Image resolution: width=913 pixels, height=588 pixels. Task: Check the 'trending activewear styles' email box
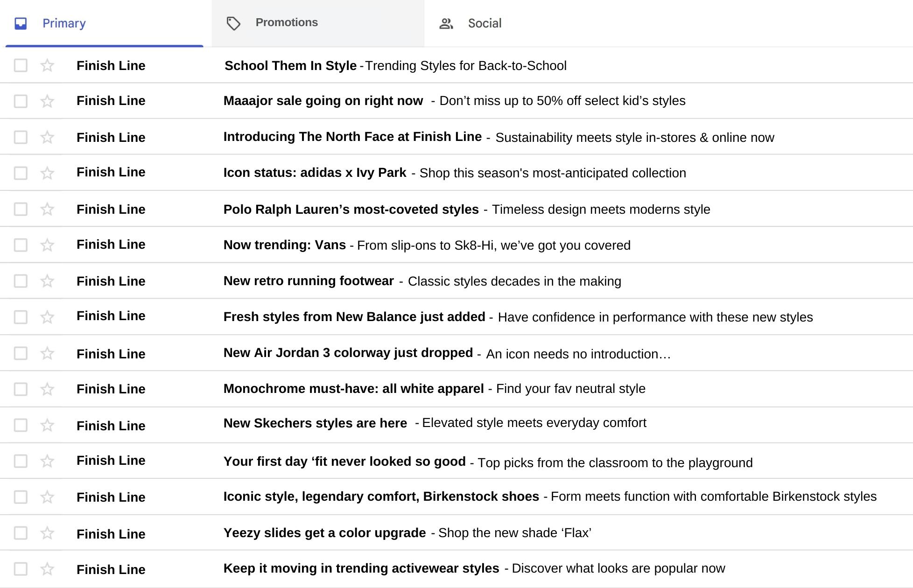[21, 569]
